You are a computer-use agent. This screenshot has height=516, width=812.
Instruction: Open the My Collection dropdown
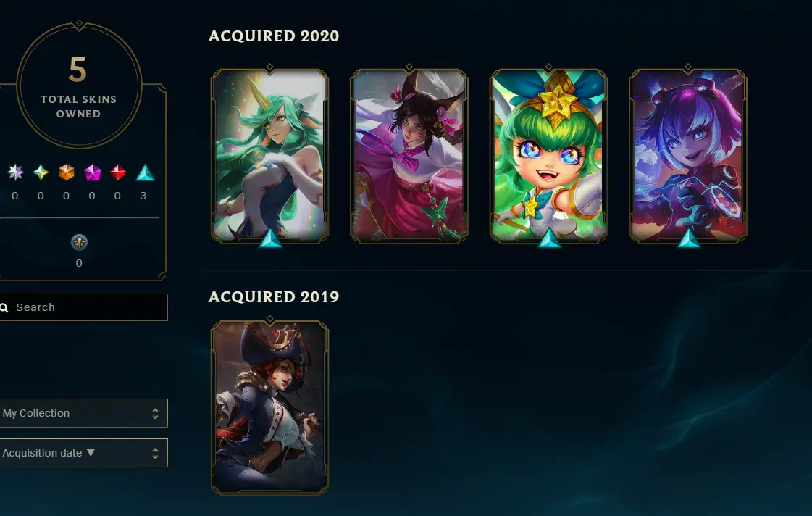(83, 413)
